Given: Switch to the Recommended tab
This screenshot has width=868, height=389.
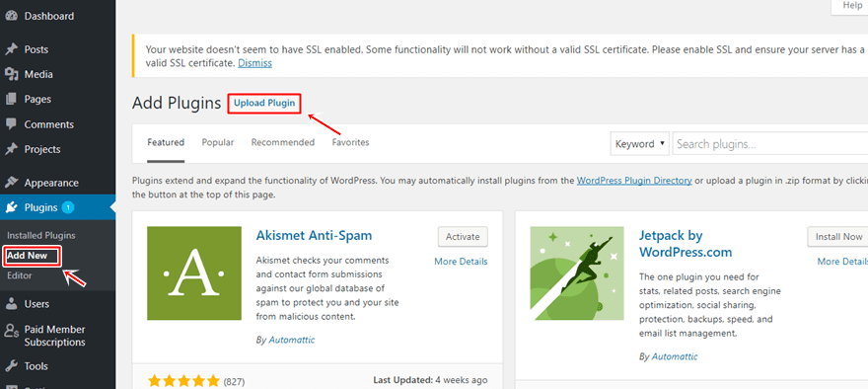Looking at the screenshot, I should click(x=283, y=142).
